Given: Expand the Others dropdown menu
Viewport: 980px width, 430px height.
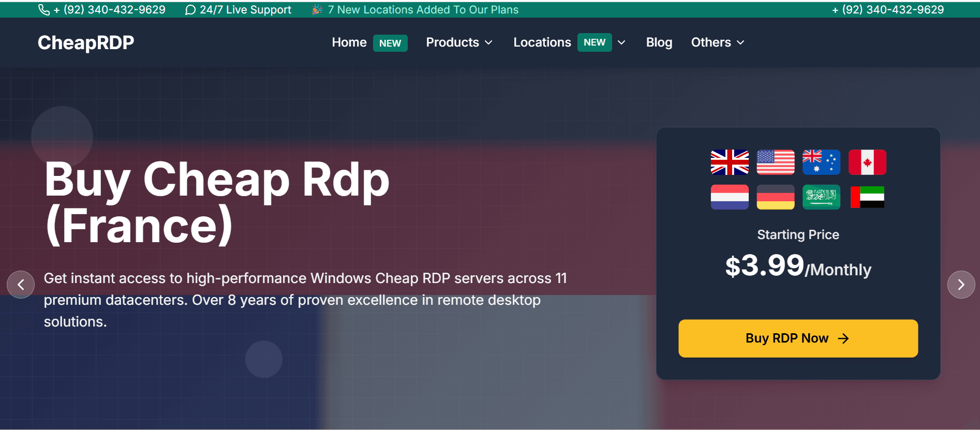Looking at the screenshot, I should pyautogui.click(x=718, y=42).
